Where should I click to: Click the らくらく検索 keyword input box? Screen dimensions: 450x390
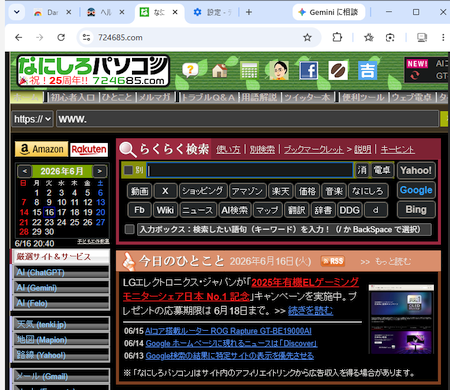point(250,170)
